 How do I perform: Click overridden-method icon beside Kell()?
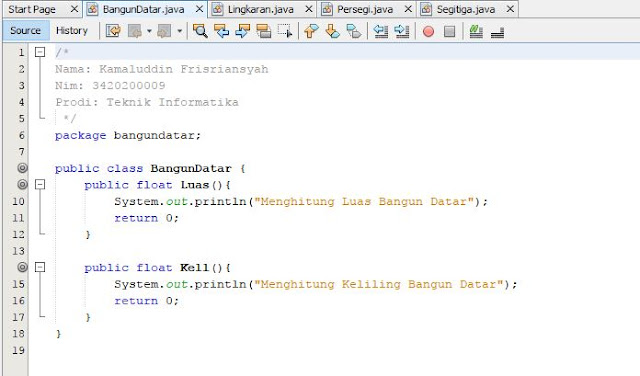click(x=22, y=267)
